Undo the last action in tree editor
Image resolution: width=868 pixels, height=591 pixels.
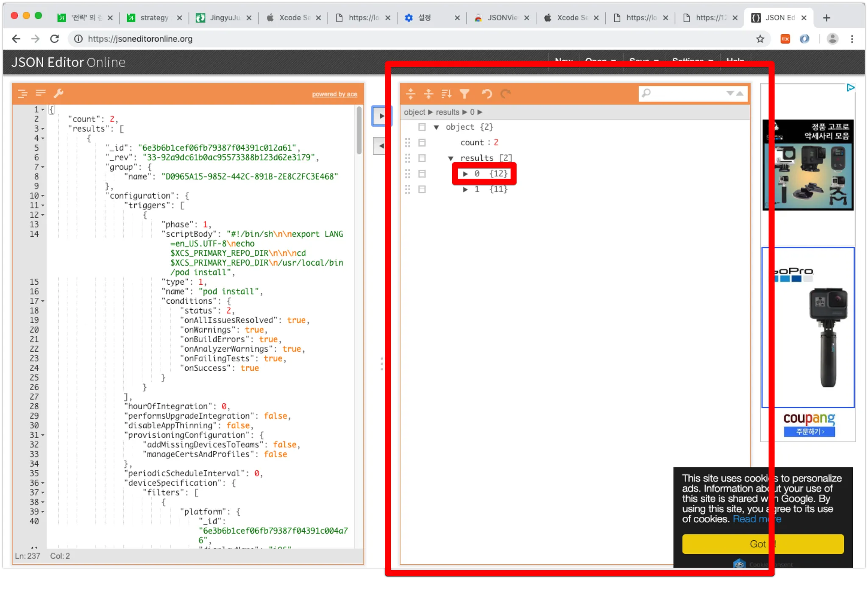[x=487, y=94]
